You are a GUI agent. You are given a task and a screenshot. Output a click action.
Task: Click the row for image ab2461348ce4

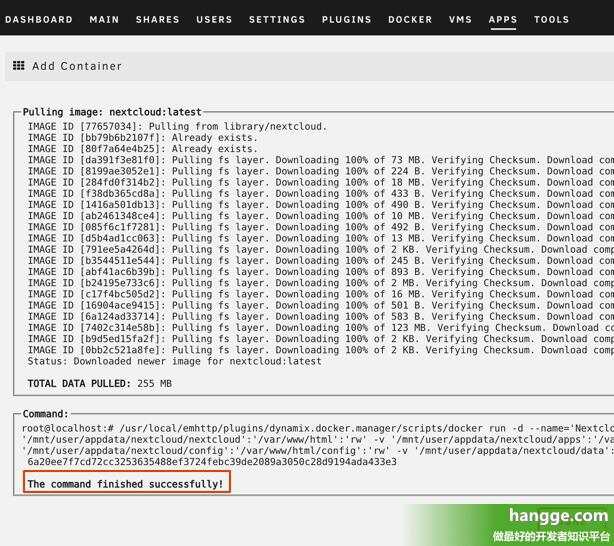pyautogui.click(x=321, y=216)
